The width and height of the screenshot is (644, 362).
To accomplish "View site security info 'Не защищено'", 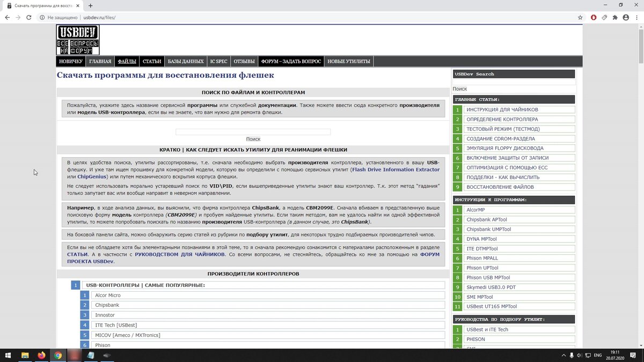I will pos(59,17).
